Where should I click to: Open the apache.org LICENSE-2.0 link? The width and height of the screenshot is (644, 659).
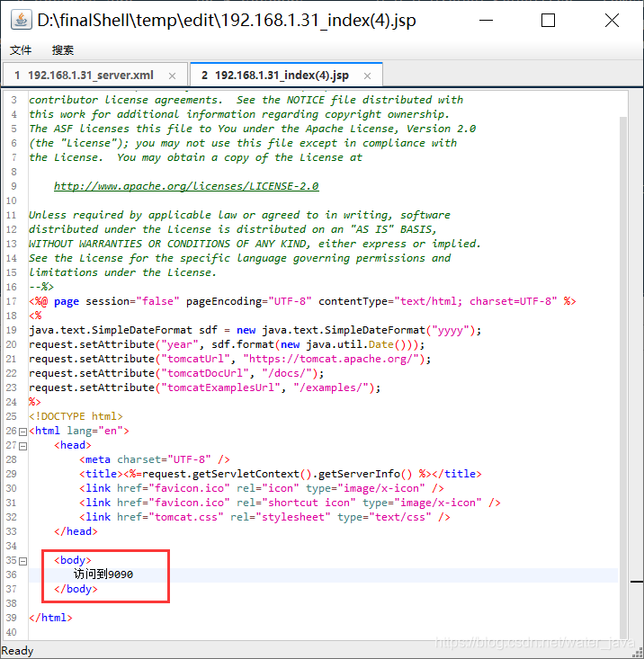click(186, 186)
